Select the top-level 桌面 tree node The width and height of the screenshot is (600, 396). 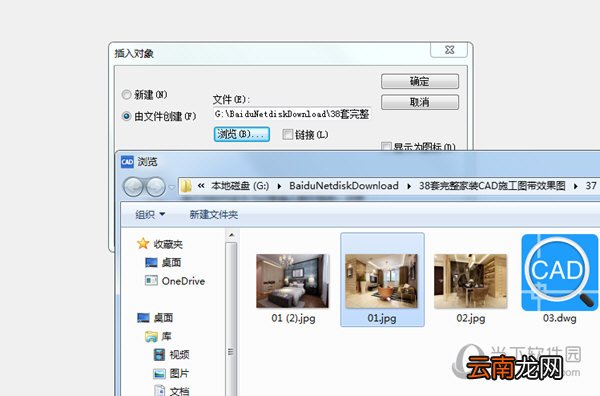[x=163, y=318]
